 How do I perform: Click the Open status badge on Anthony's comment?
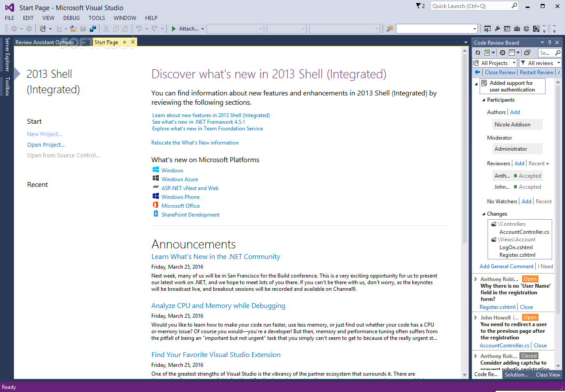pos(530,279)
